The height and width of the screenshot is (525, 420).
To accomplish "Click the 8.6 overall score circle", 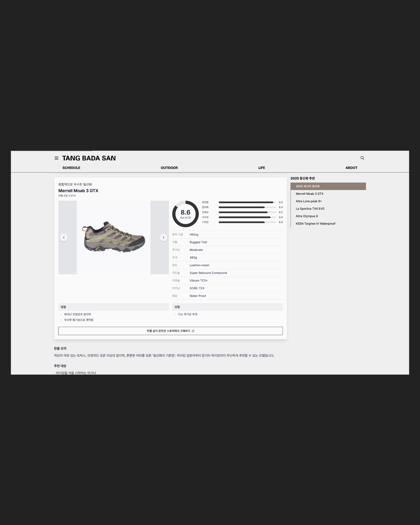I will pyautogui.click(x=185, y=214).
